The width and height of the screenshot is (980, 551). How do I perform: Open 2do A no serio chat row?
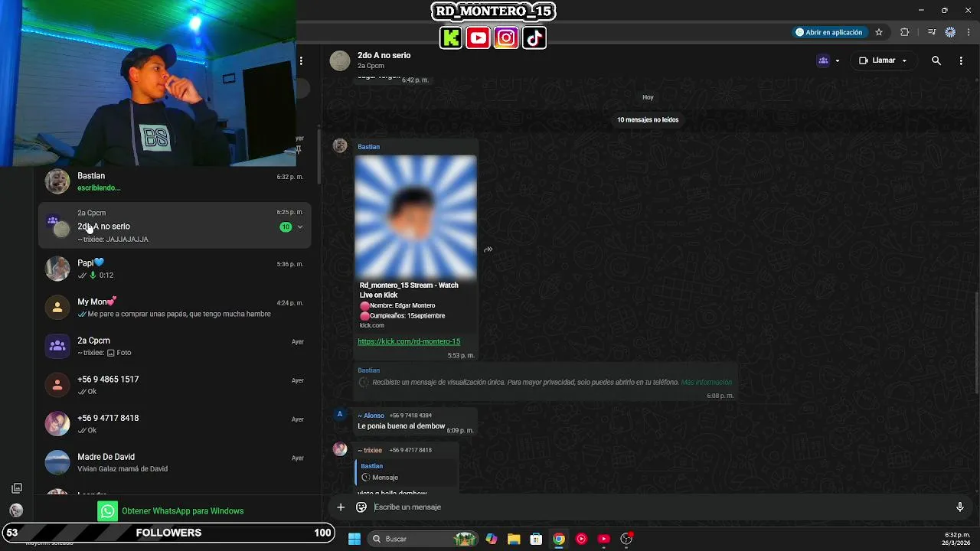(175, 226)
